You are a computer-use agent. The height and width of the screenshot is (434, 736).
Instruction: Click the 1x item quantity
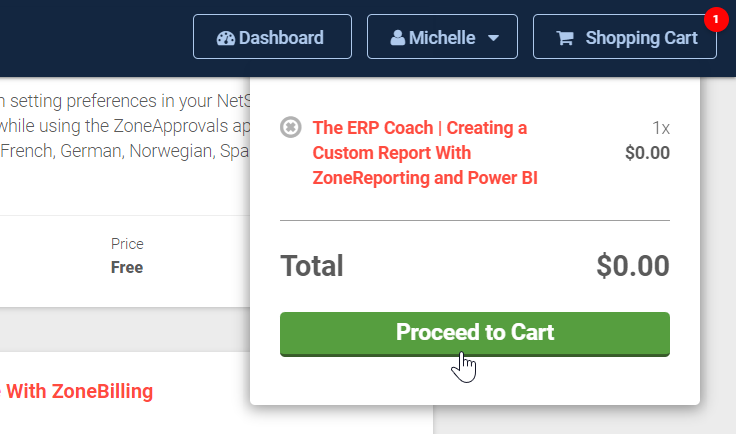click(660, 128)
